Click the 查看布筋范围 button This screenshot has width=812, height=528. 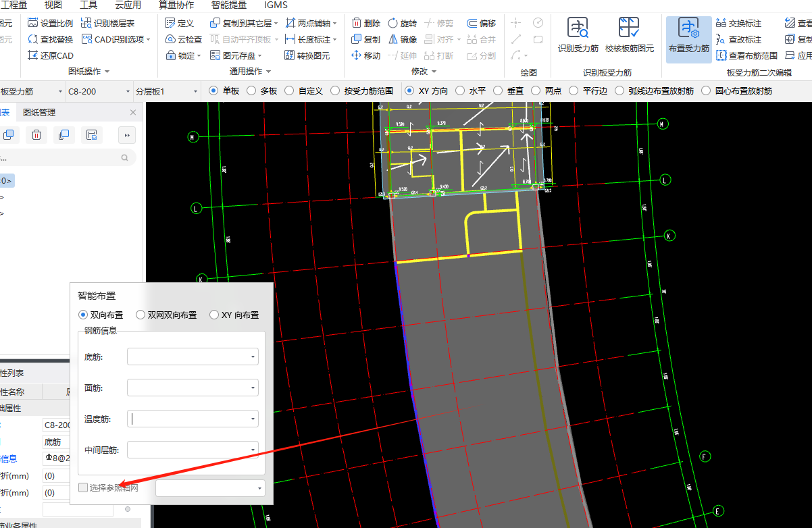tap(746, 55)
